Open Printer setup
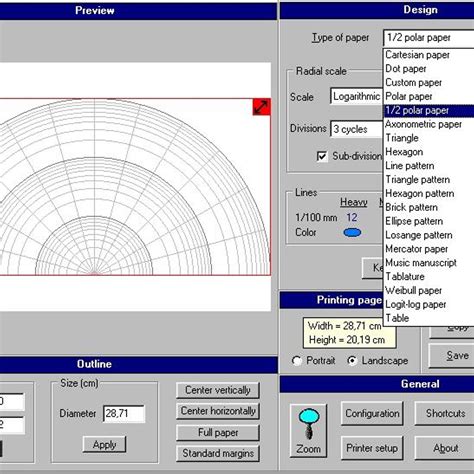Viewport: 474px width, 474px height. (372, 448)
